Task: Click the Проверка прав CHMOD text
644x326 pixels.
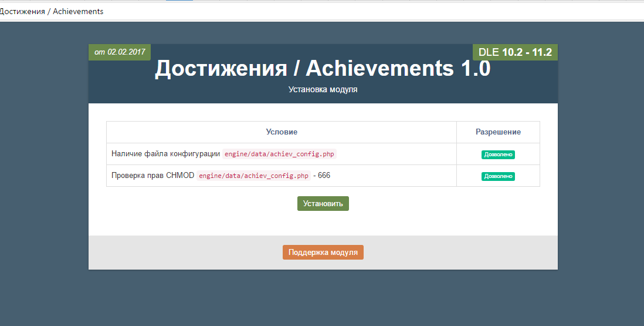Action: (152, 176)
